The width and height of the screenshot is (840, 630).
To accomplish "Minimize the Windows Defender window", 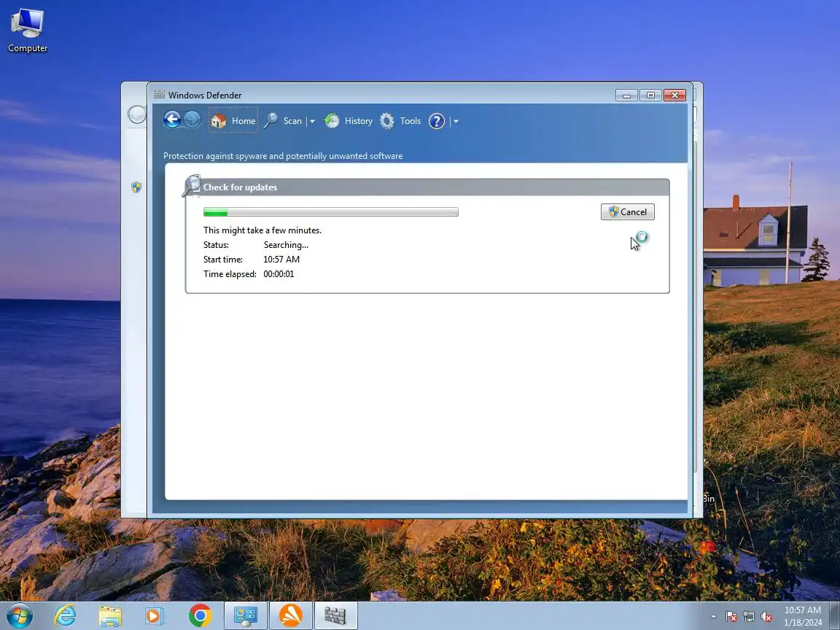I will pyautogui.click(x=626, y=96).
